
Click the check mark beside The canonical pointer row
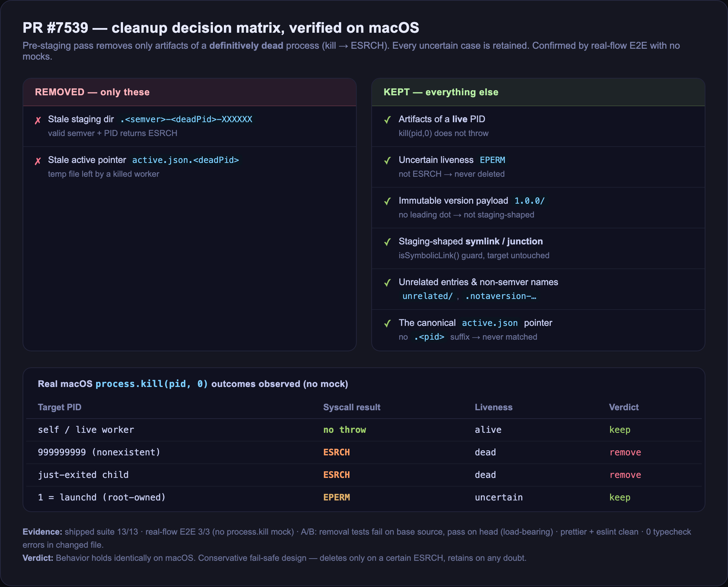(388, 323)
